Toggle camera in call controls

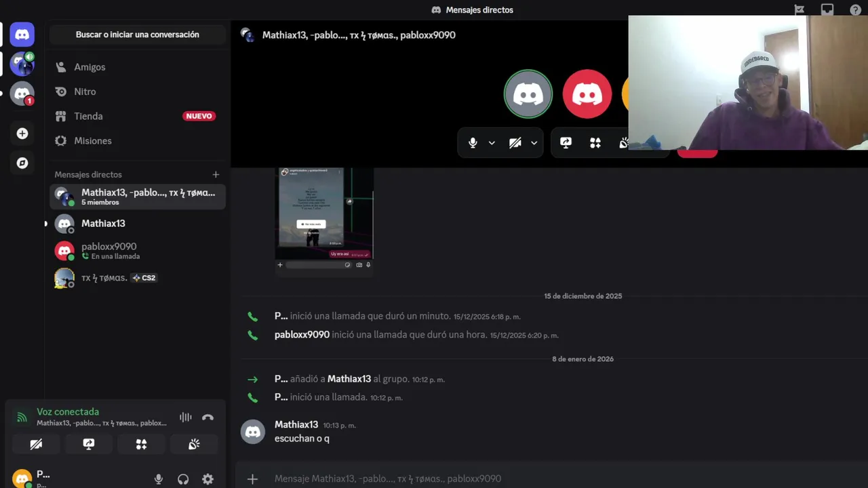515,143
